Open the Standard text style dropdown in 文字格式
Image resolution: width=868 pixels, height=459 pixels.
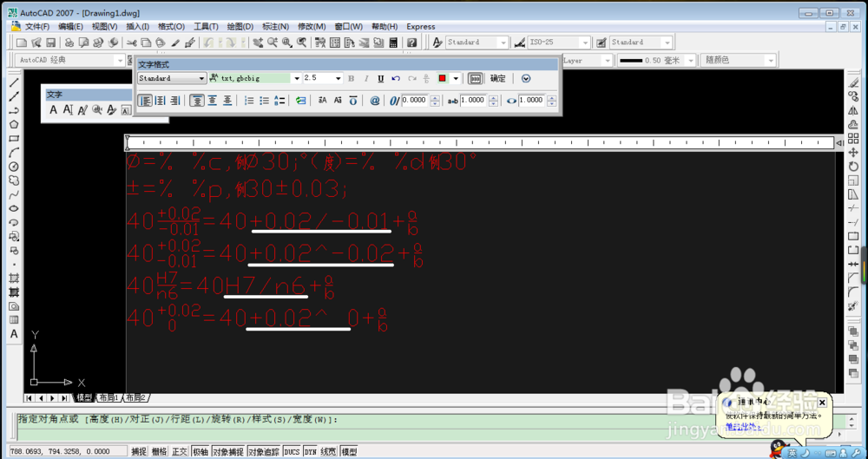pyautogui.click(x=202, y=79)
